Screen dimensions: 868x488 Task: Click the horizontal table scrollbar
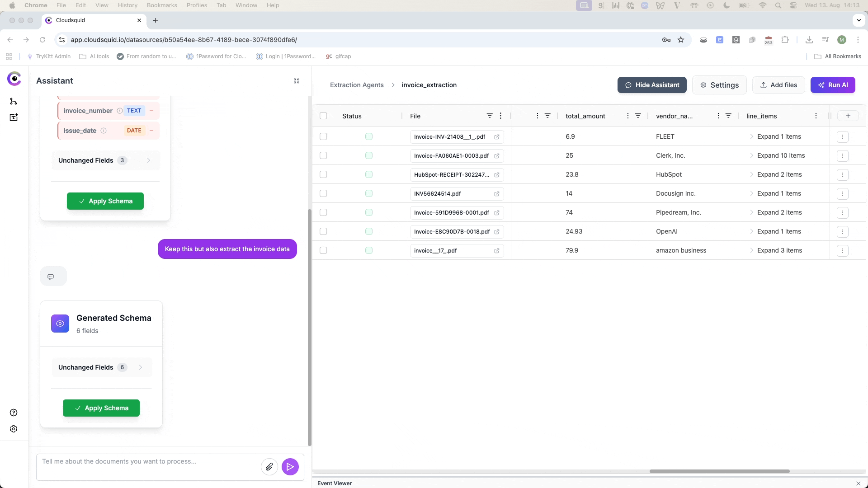(719, 471)
